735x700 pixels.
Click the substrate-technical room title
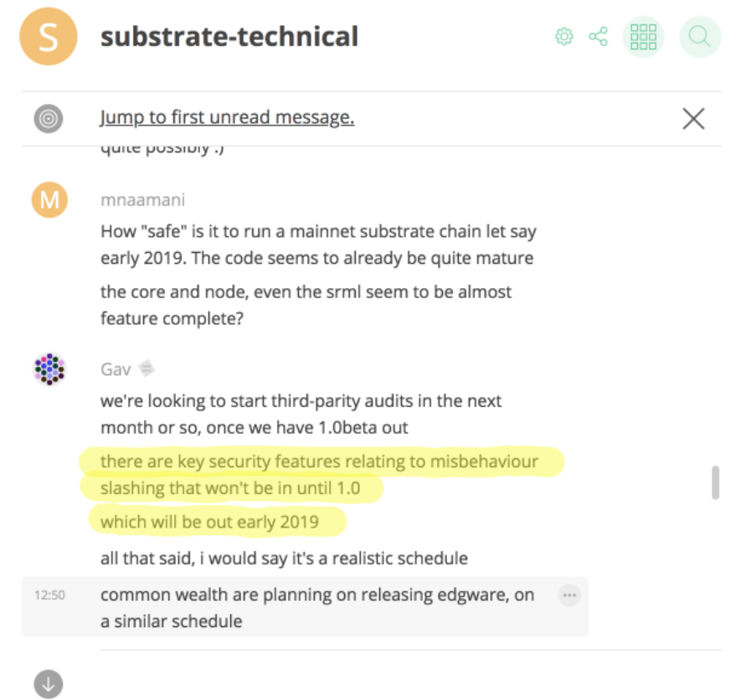[229, 37]
